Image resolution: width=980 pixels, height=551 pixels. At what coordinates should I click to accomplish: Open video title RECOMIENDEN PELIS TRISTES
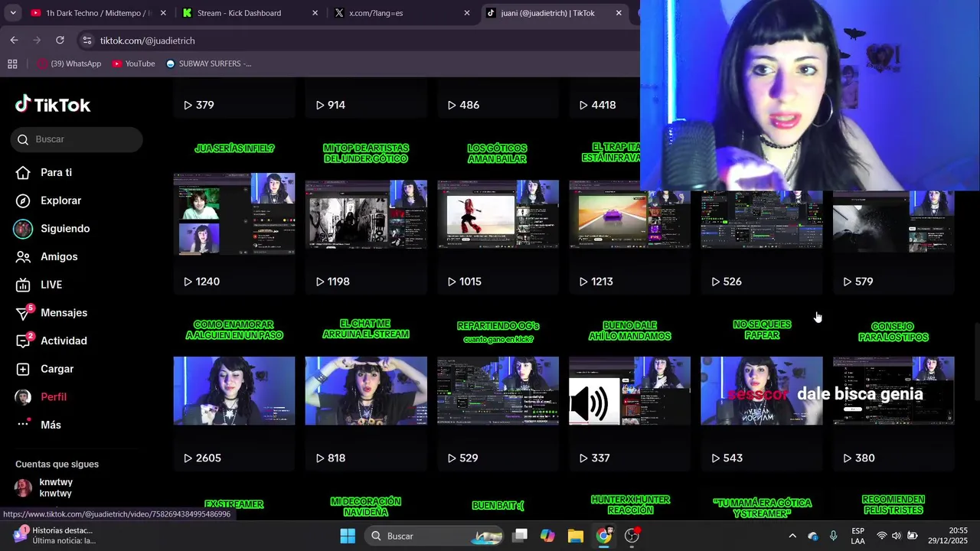(893, 504)
